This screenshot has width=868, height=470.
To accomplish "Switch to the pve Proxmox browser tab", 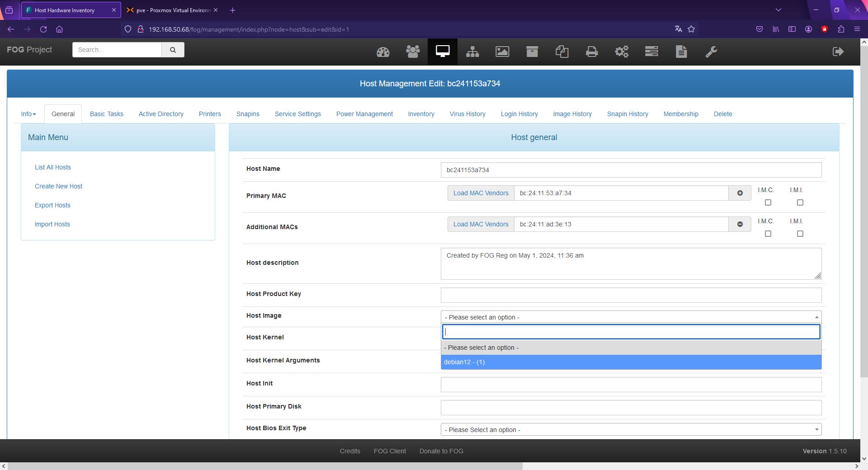I will coord(172,10).
